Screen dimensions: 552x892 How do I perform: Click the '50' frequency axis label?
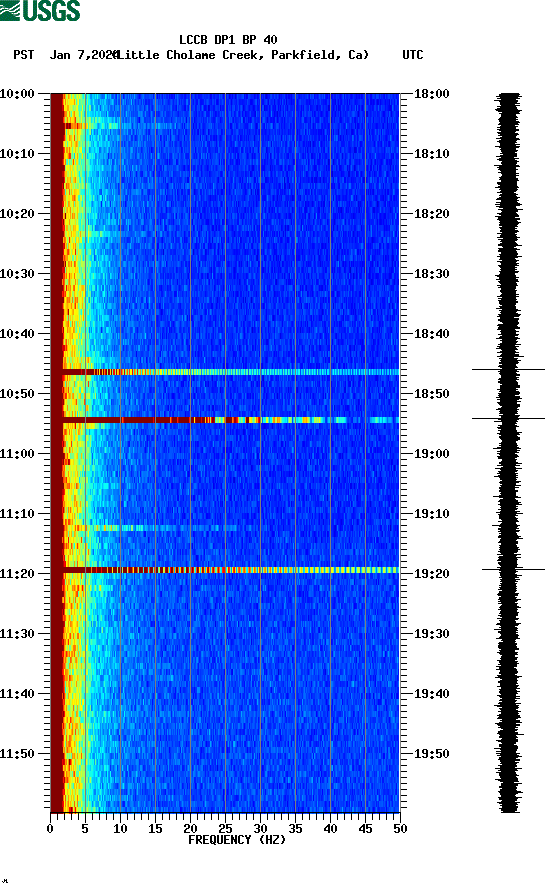[x=400, y=829]
